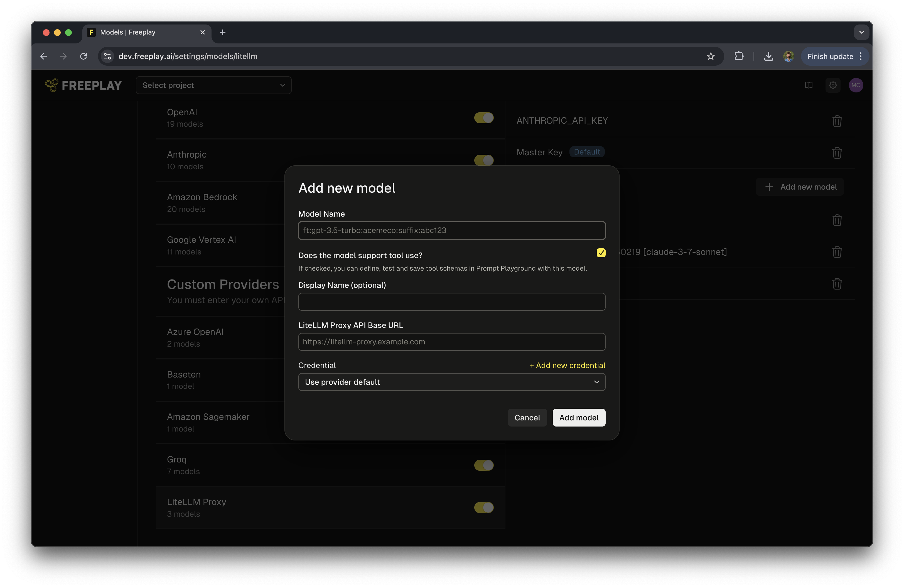Open the browser tab list chevron
This screenshot has height=588, width=904.
click(x=861, y=32)
